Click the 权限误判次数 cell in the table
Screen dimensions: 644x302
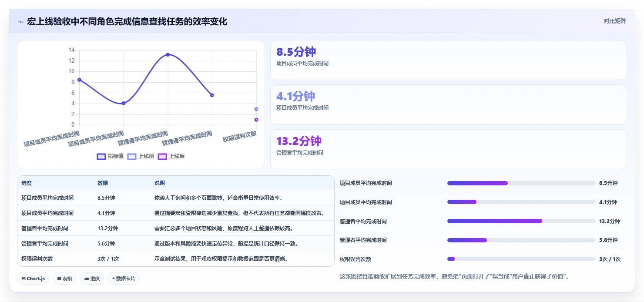[x=37, y=259]
